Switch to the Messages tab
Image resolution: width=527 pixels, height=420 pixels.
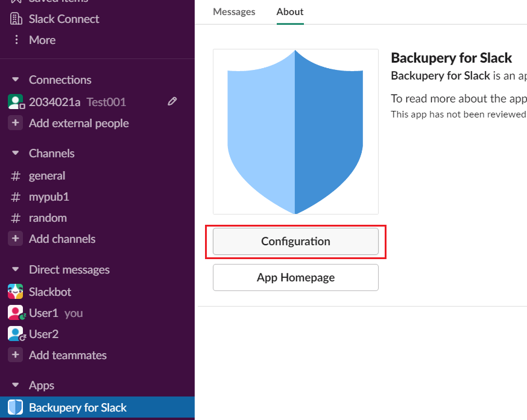[234, 12]
